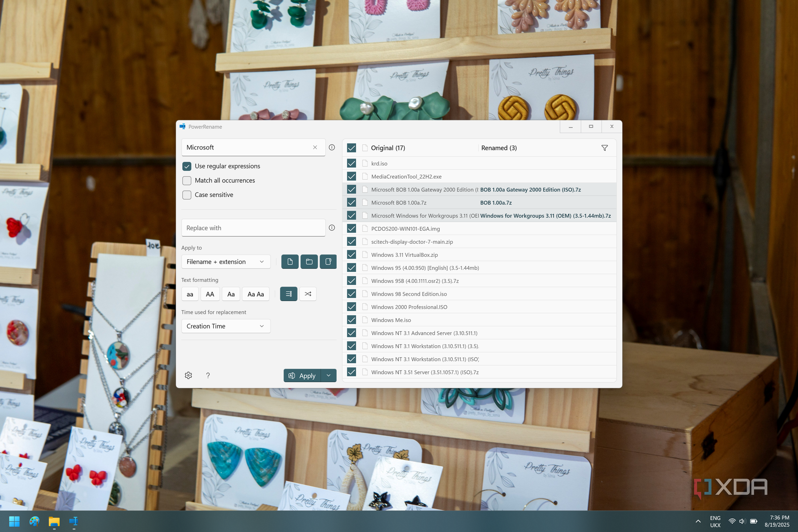Click the PowerRename title bar app icon

pos(182,127)
